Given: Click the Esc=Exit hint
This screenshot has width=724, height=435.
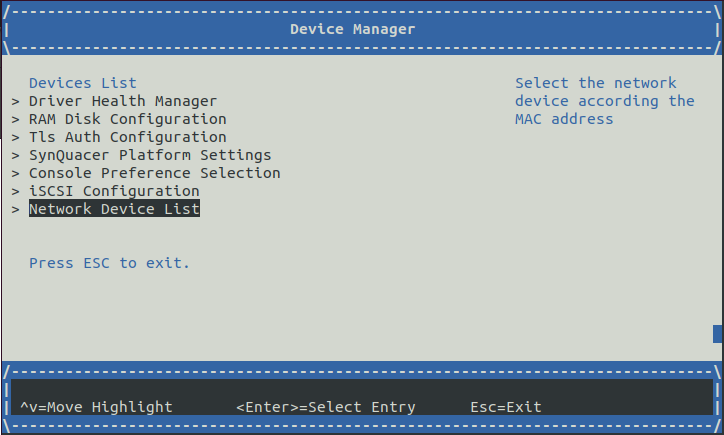Looking at the screenshot, I should pos(506,407).
